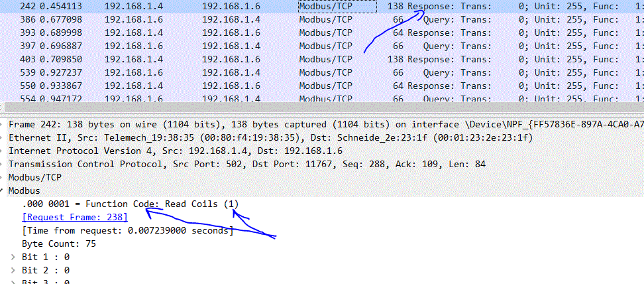Image resolution: width=644 pixels, height=284 pixels.
Task: Expand the Bit 1 : 0 entry
Action: 15,257
